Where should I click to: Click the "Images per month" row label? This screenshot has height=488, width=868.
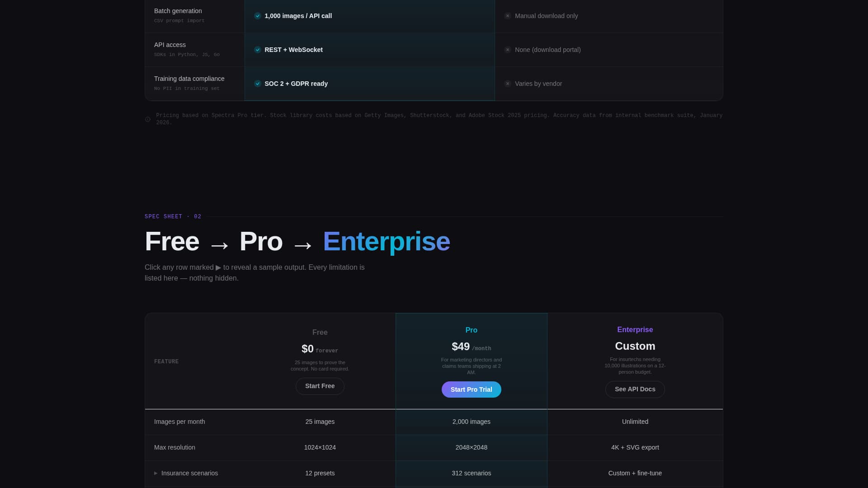tap(179, 422)
